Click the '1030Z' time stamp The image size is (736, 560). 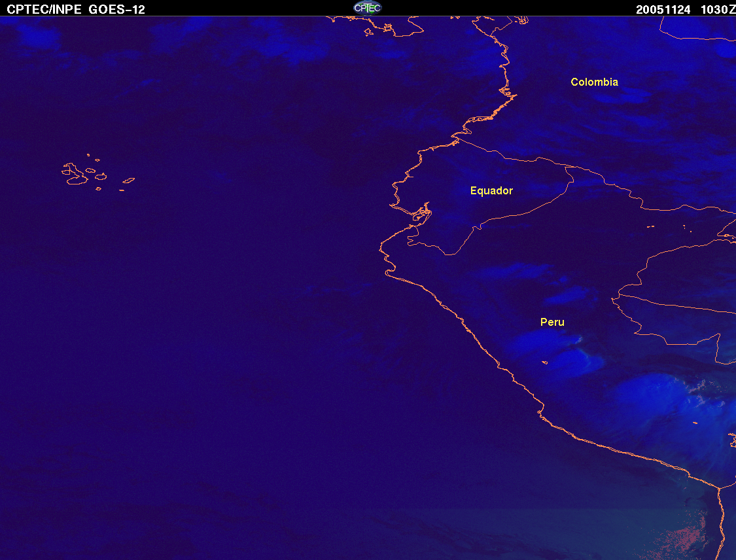click(x=718, y=10)
